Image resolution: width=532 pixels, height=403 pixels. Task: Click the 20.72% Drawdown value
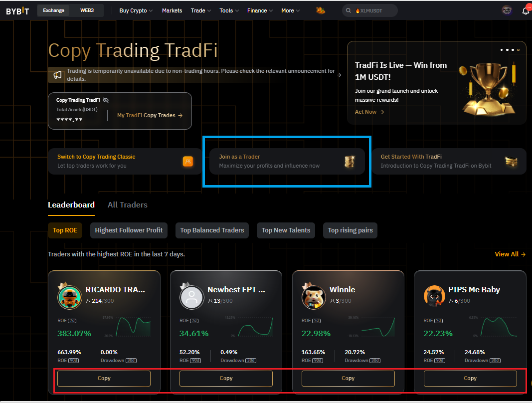355,352
